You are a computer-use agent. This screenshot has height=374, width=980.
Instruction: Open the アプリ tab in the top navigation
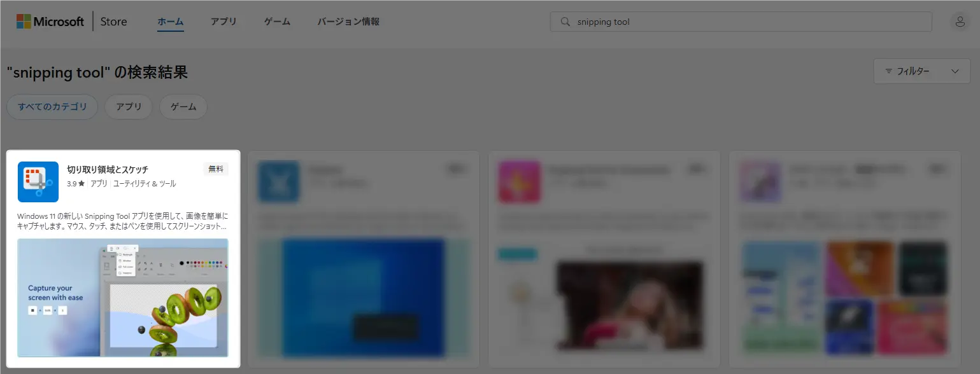[224, 22]
